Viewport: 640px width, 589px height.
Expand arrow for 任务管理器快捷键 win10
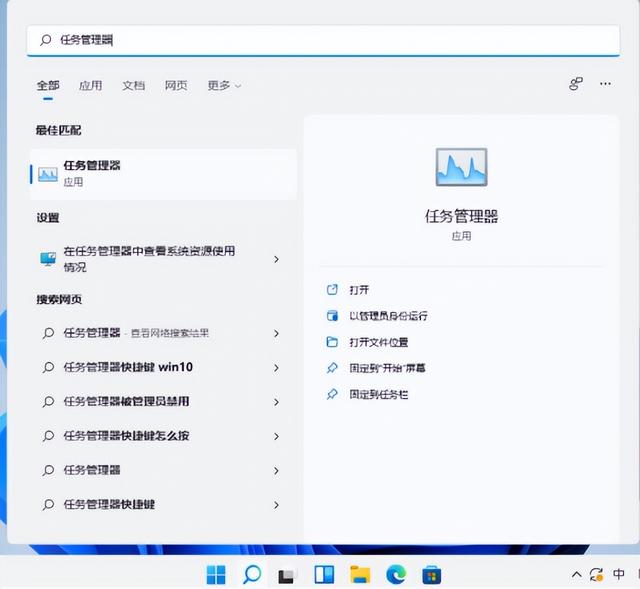click(x=276, y=368)
